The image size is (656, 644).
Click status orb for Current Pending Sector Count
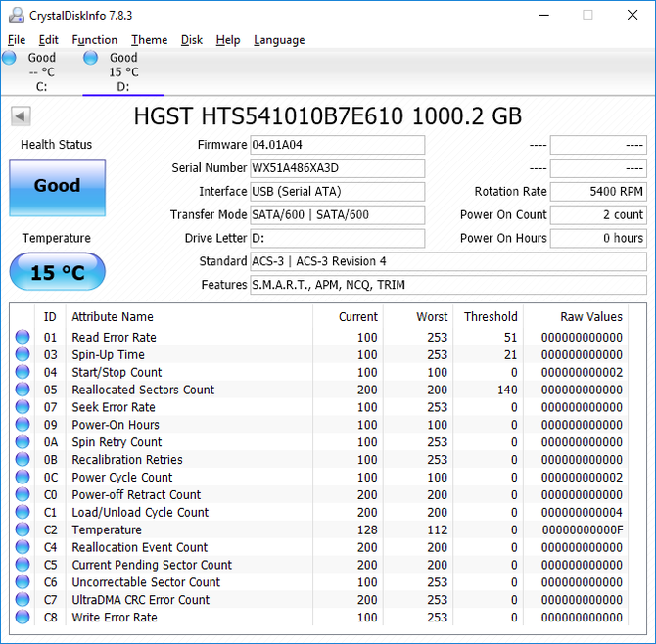(23, 565)
